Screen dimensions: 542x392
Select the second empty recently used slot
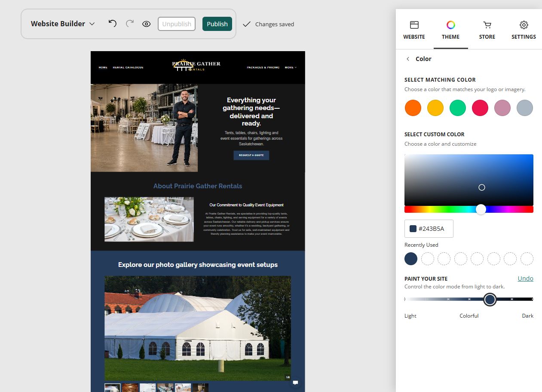coord(444,259)
